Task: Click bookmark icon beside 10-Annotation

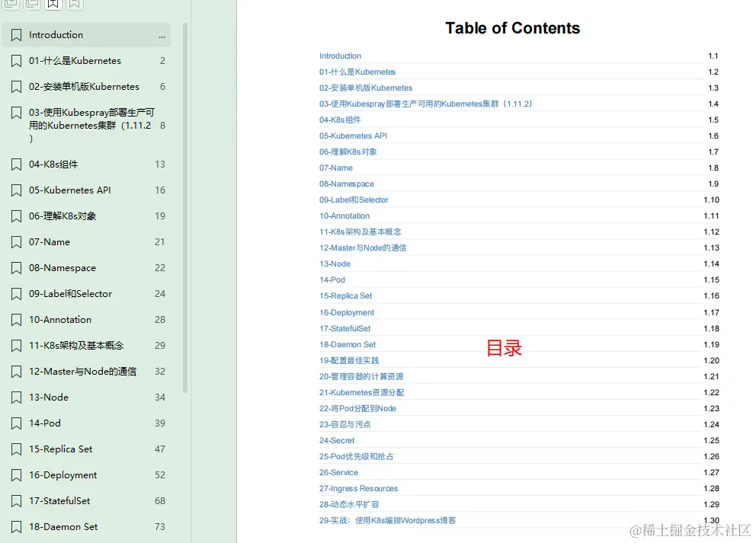Action: click(17, 320)
